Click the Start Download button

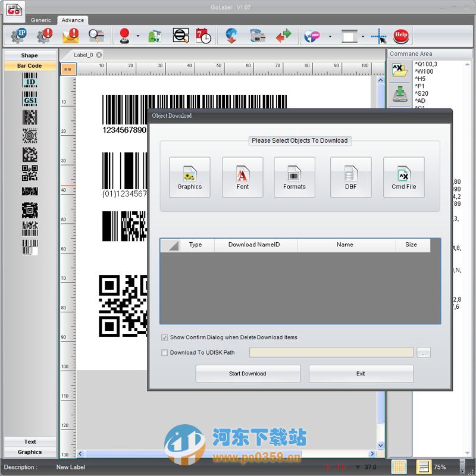pyautogui.click(x=248, y=374)
